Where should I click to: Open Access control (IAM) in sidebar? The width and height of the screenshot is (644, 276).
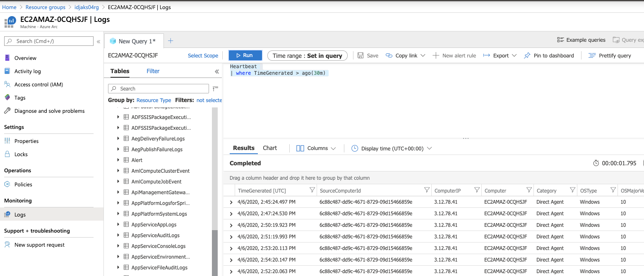tap(38, 84)
